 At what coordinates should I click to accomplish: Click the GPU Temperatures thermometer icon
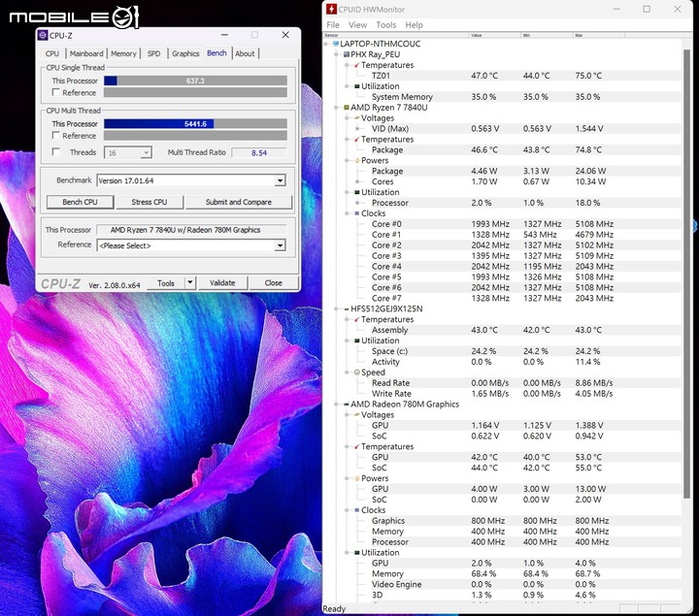(357, 446)
